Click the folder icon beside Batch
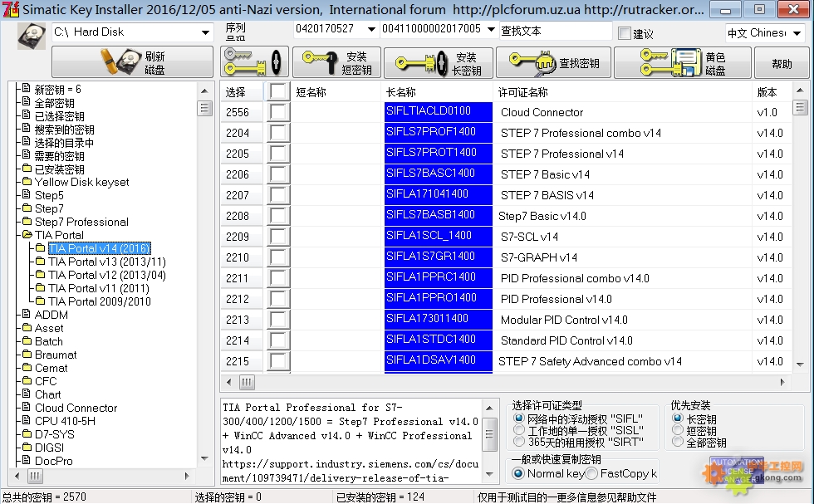The width and height of the screenshot is (814, 504). pyautogui.click(x=27, y=341)
